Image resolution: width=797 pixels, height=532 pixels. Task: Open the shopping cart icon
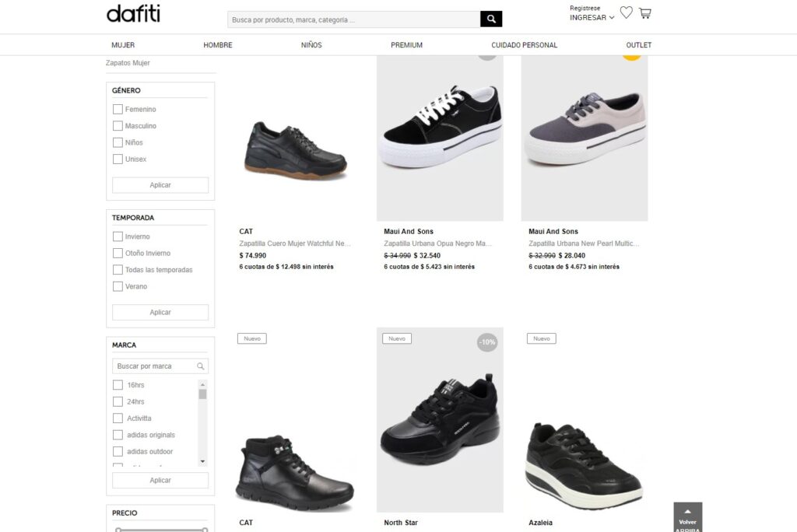(645, 13)
